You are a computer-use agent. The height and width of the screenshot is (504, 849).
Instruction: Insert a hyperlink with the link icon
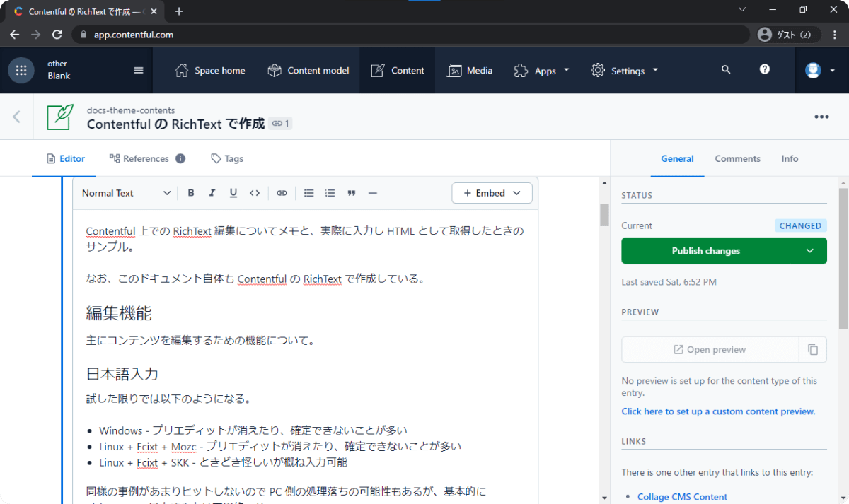282,193
